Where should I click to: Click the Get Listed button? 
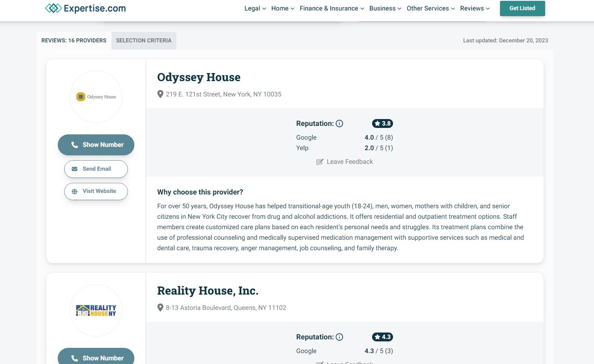click(x=523, y=8)
